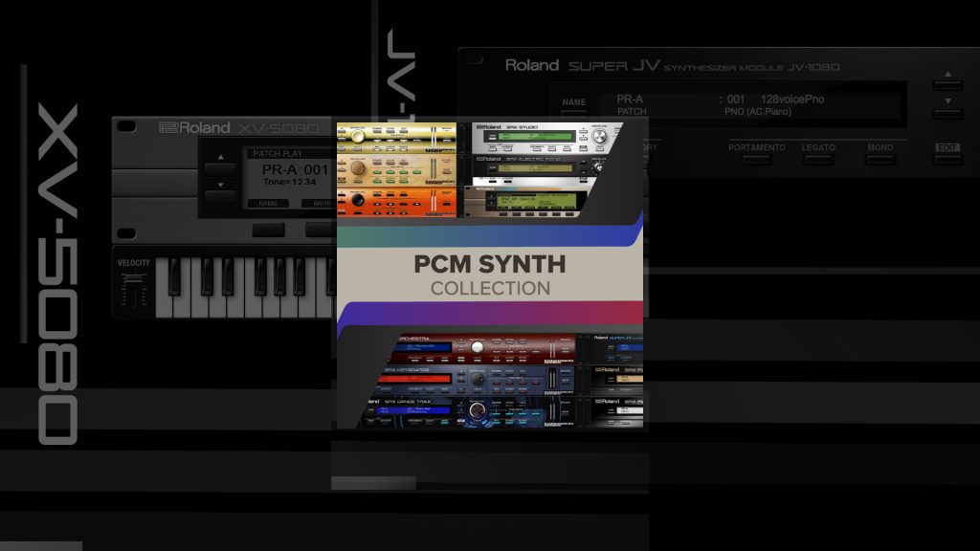The height and width of the screenshot is (551, 980).
Task: Click the gold SRX module's main dial
Action: pos(359,135)
